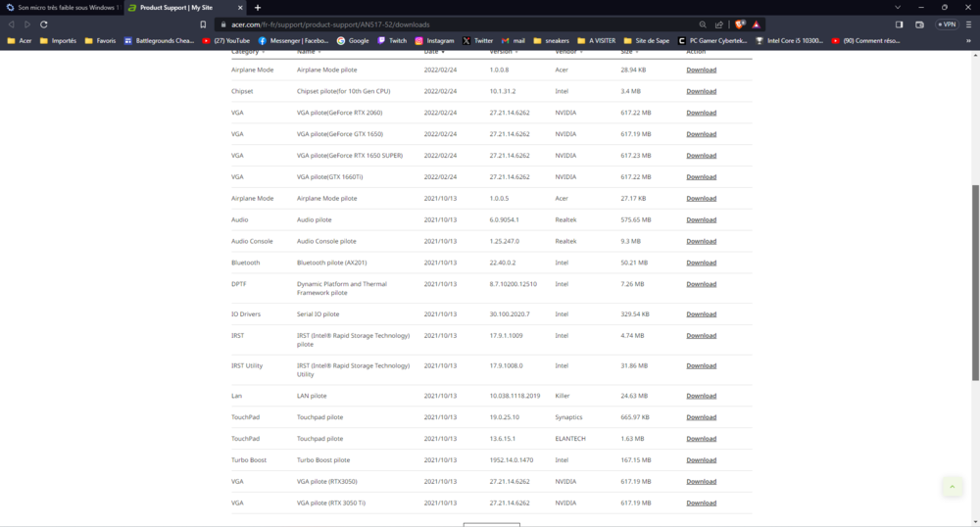
Task: Download Bluetooth pilote (AX201)
Action: pyautogui.click(x=702, y=263)
